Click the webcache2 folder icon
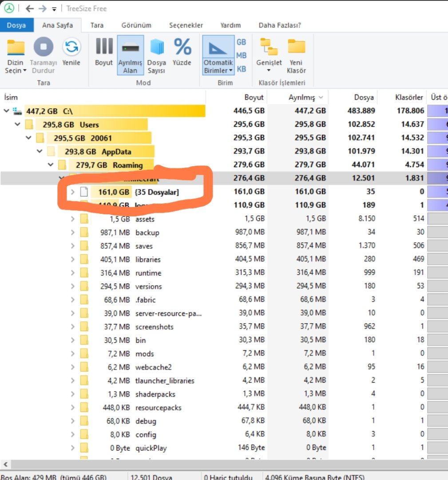This screenshot has height=480, width=448. [84, 367]
